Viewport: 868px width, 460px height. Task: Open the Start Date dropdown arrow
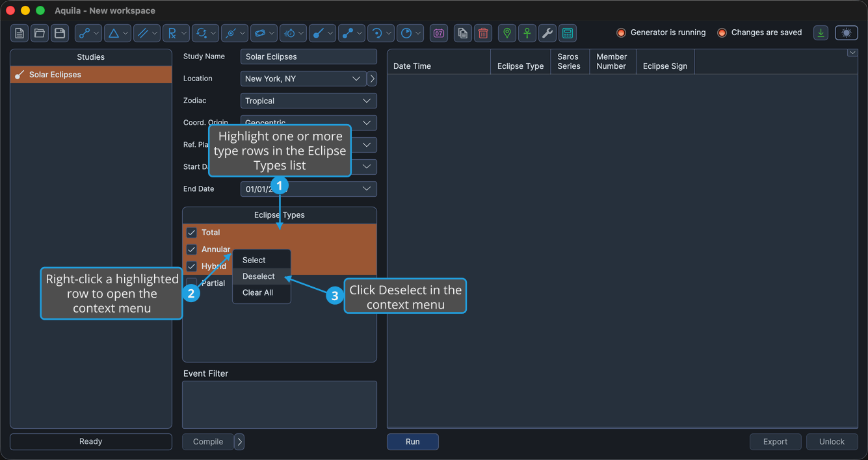(367, 166)
